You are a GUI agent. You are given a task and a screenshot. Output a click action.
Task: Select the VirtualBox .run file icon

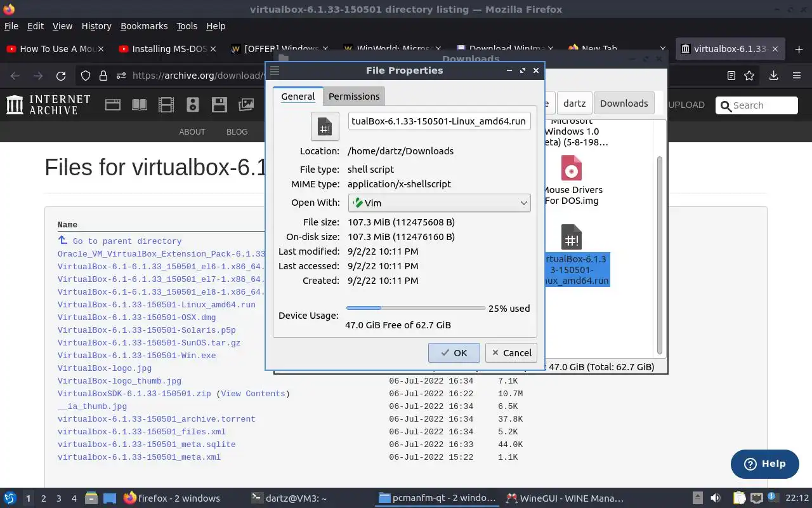click(572, 237)
